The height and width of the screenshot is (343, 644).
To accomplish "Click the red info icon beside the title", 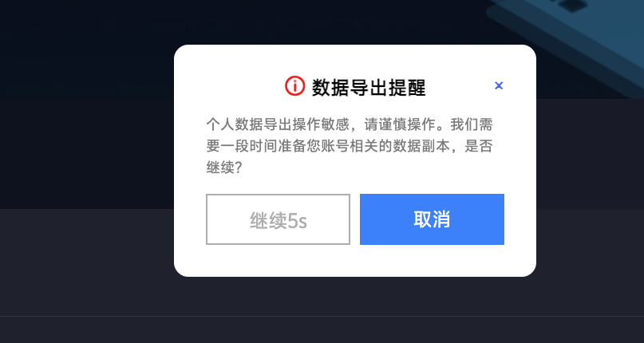I will pos(295,86).
